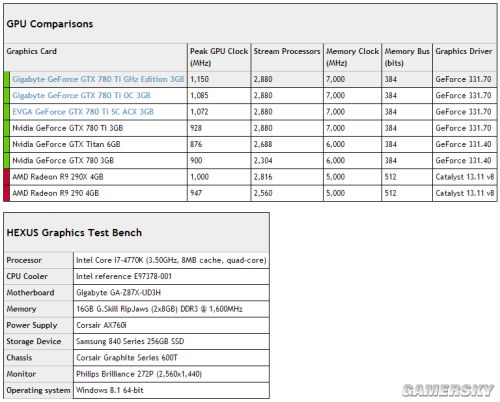Click the Gigabyte GA-Z87X-UD3H value

point(119,293)
